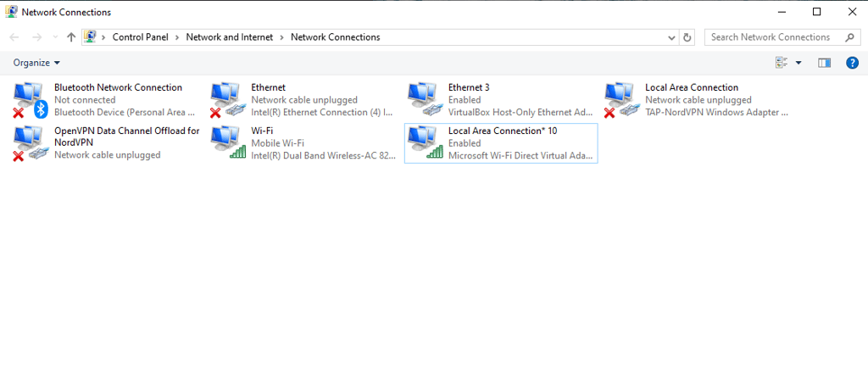Open the recent locations dropdown arrow
The image size is (868, 385).
pyautogui.click(x=55, y=37)
